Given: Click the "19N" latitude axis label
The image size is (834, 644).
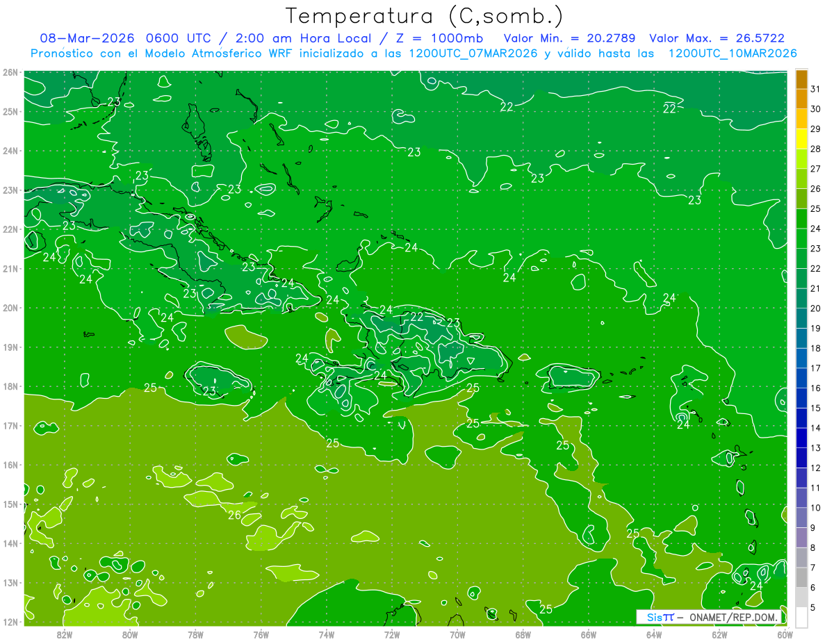Looking at the screenshot, I should click(x=10, y=347).
